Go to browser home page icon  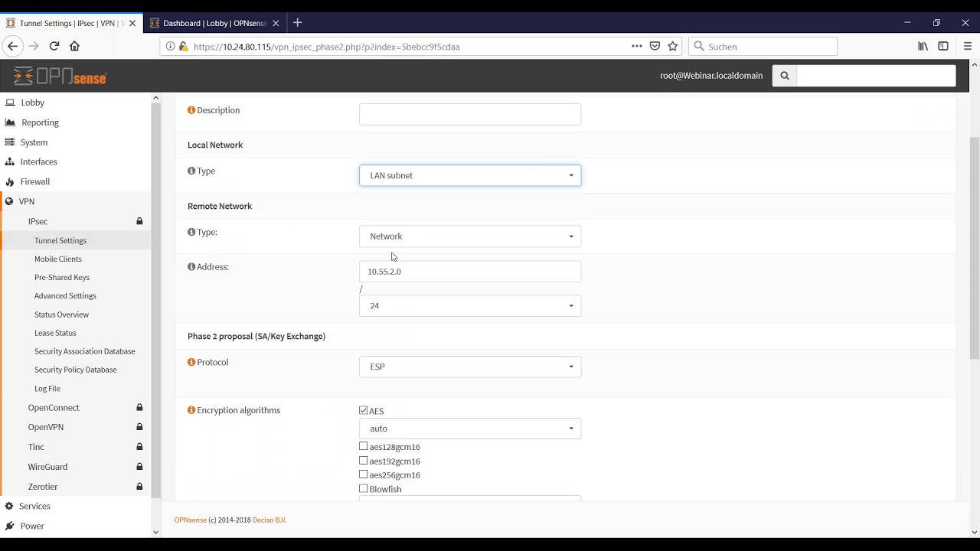click(x=74, y=46)
